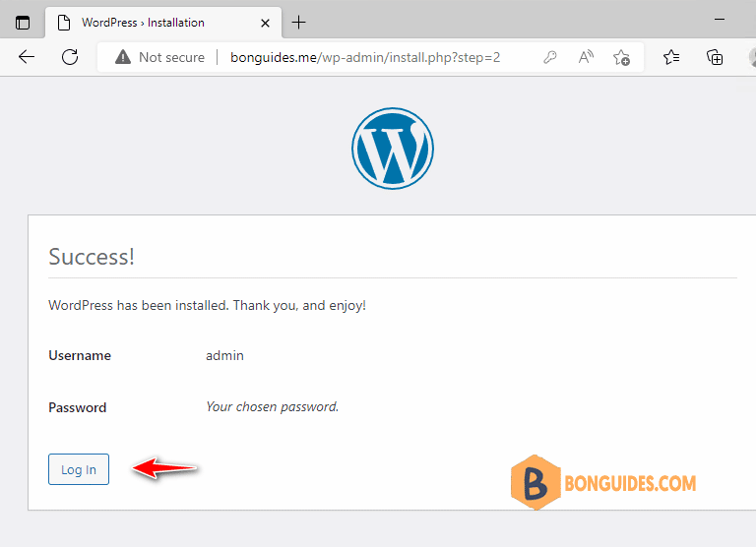The image size is (756, 547).
Task: Add this page to favorites star icon
Action: (x=621, y=58)
